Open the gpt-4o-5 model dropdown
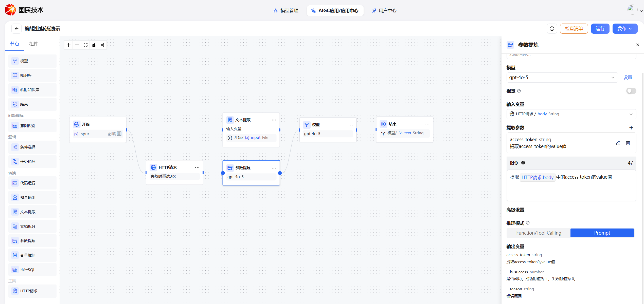Viewport: 644px width, 304px height. pos(562,78)
